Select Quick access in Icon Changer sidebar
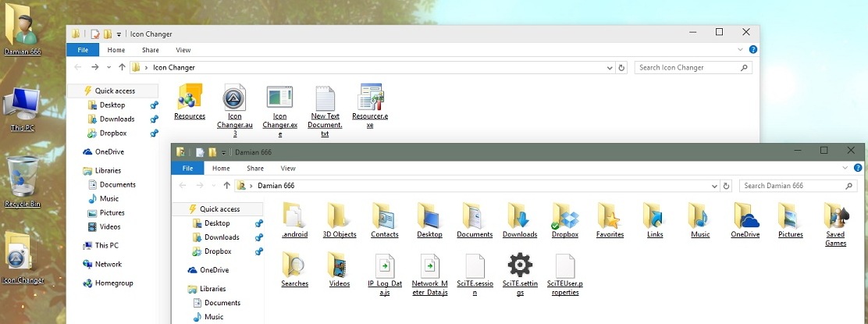The height and width of the screenshot is (324, 868). pyautogui.click(x=115, y=91)
